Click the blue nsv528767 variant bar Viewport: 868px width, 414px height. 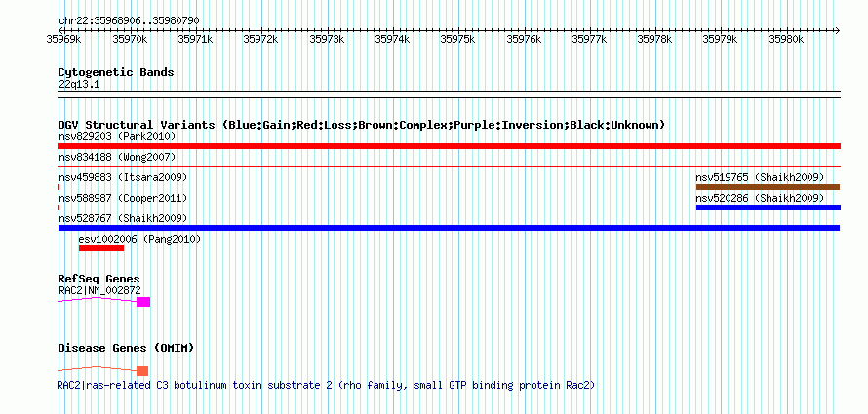[x=449, y=228]
